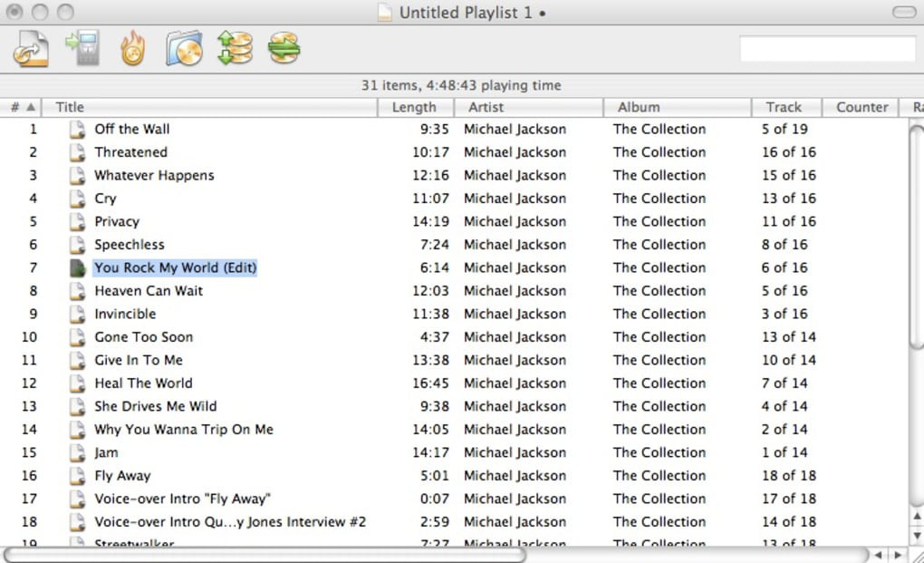The image size is (924, 563).
Task: Sort playlist by the Album column header
Action: [x=678, y=107]
